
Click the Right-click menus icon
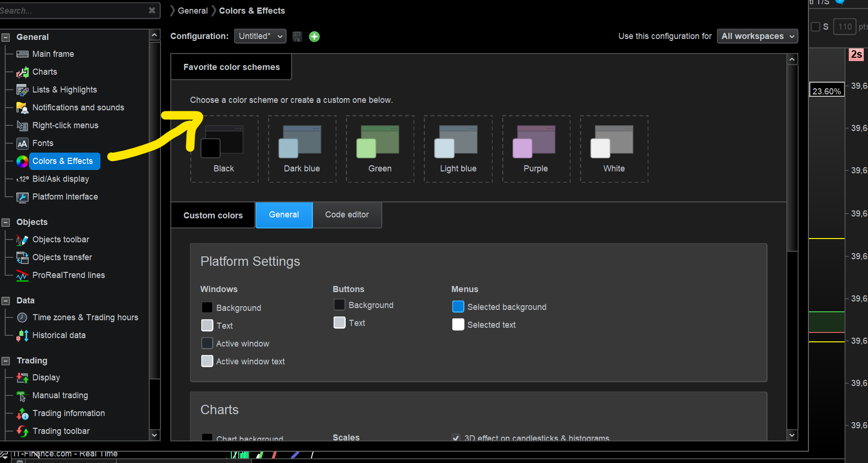(22, 125)
